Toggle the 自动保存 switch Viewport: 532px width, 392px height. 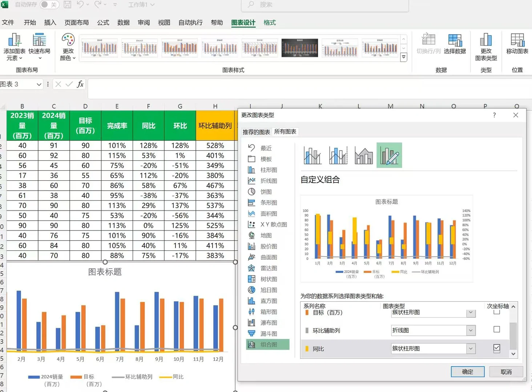pos(49,4)
